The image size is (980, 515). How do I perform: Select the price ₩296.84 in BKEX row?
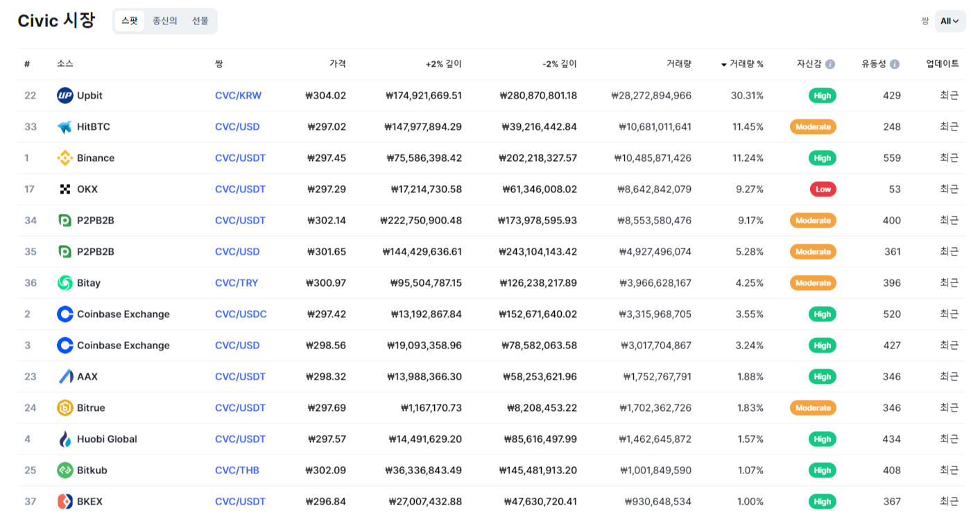tap(325, 502)
